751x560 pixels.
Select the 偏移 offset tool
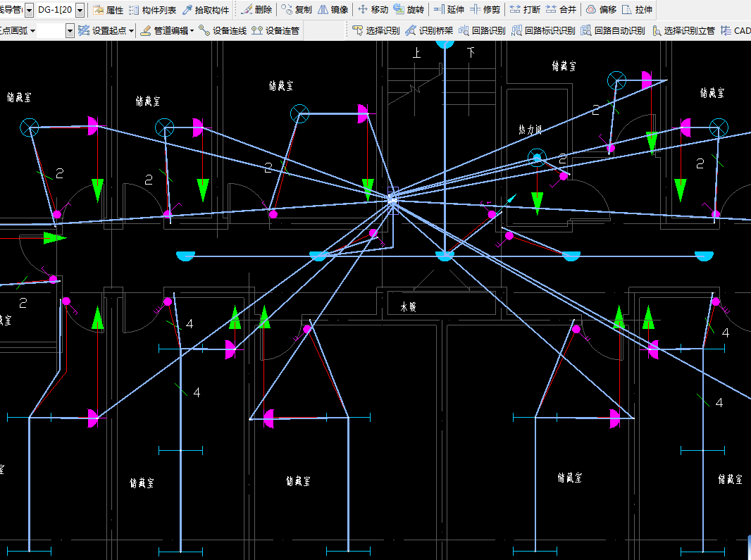pos(601,10)
